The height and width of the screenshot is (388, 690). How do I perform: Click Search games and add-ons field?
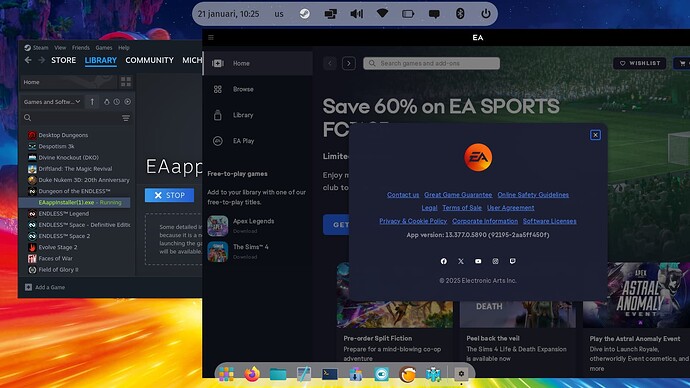tap(431, 63)
